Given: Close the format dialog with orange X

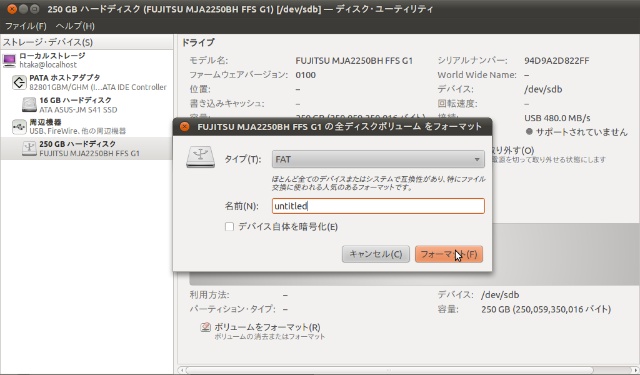Looking at the screenshot, I should (x=184, y=127).
